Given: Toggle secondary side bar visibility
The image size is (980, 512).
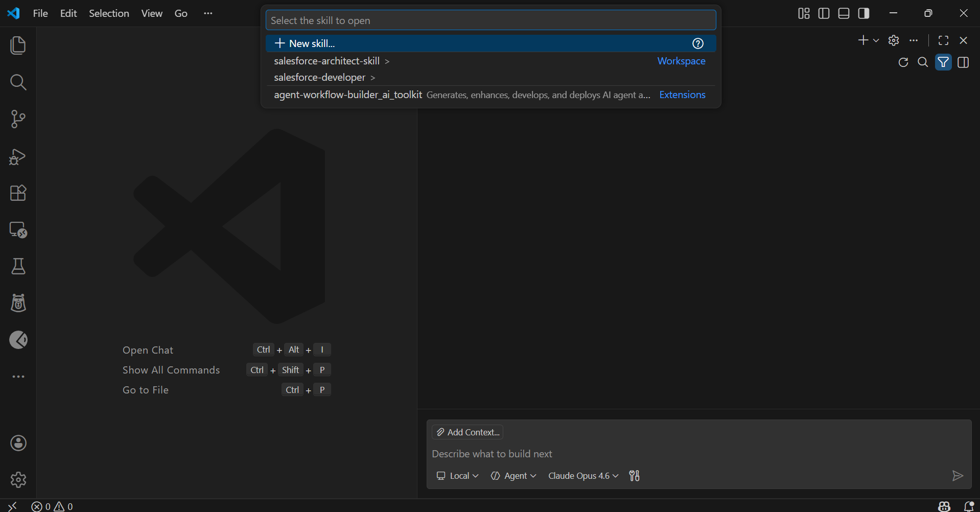Looking at the screenshot, I should coord(864,13).
